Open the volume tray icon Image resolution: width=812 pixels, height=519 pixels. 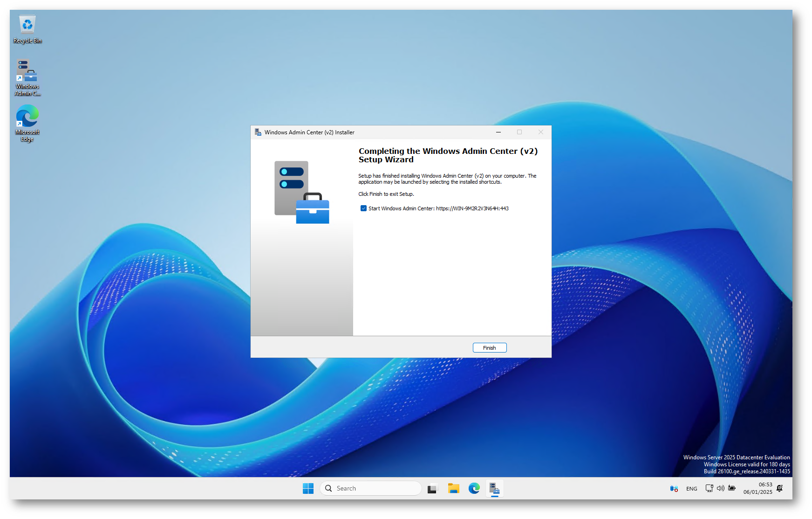(720, 488)
